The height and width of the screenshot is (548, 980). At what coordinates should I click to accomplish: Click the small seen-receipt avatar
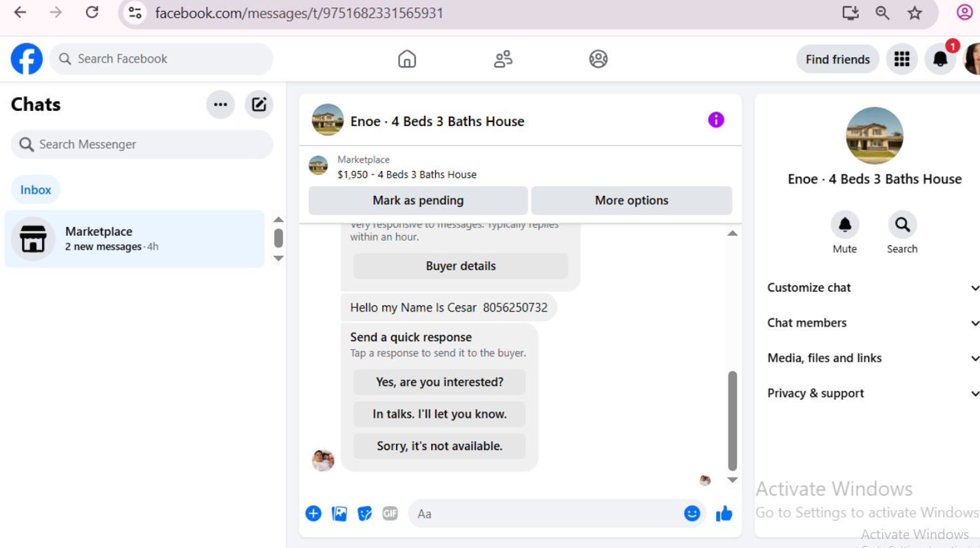click(705, 480)
